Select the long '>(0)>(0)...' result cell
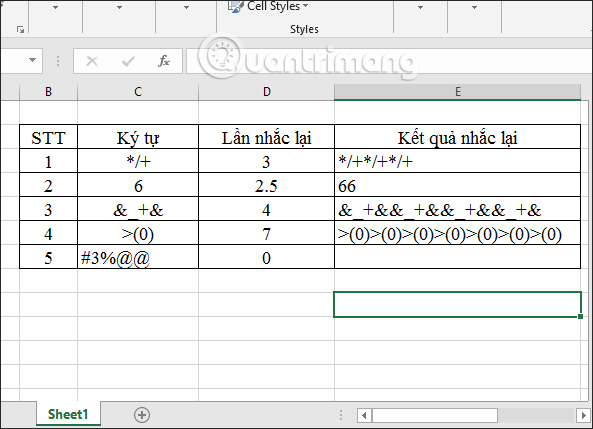 pos(458,233)
